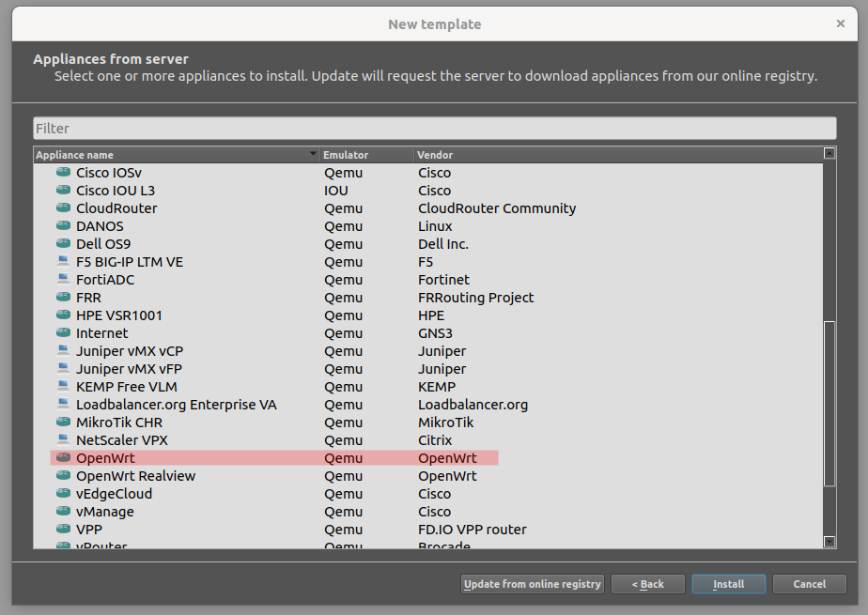Select the MikroTik CHR appliance name
Image resolution: width=868 pixels, height=615 pixels.
(x=119, y=422)
